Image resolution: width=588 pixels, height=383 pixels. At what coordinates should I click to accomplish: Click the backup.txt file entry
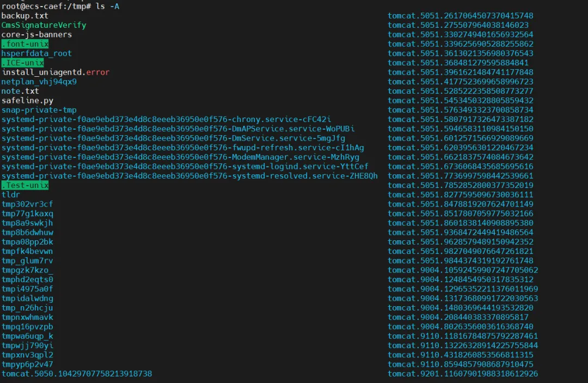click(x=24, y=16)
